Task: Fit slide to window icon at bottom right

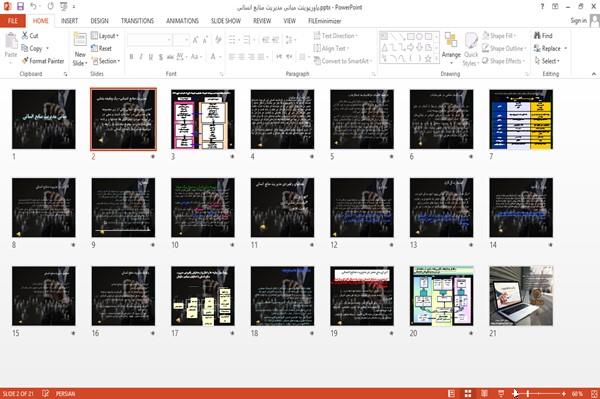Action: pos(594,394)
